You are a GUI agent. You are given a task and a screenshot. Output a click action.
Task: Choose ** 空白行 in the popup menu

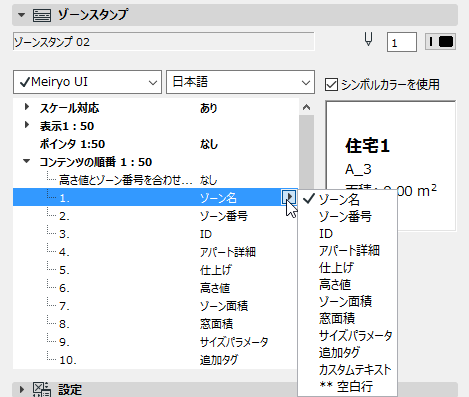(x=347, y=387)
